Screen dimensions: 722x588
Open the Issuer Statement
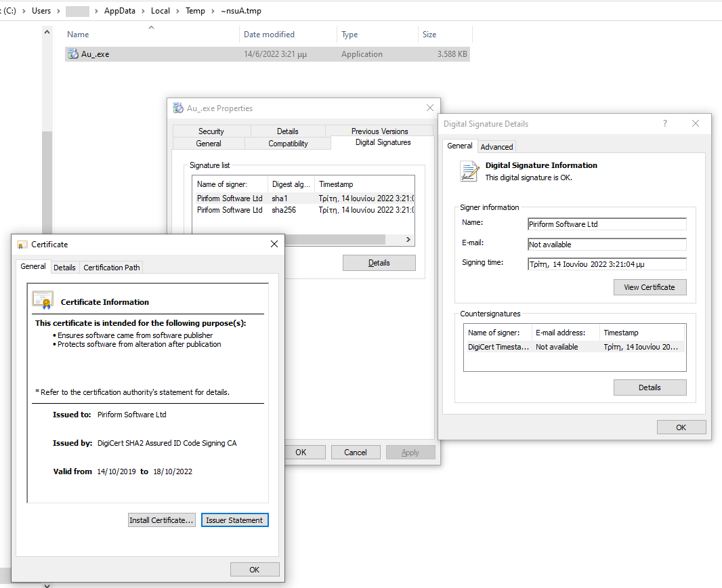[x=234, y=520]
